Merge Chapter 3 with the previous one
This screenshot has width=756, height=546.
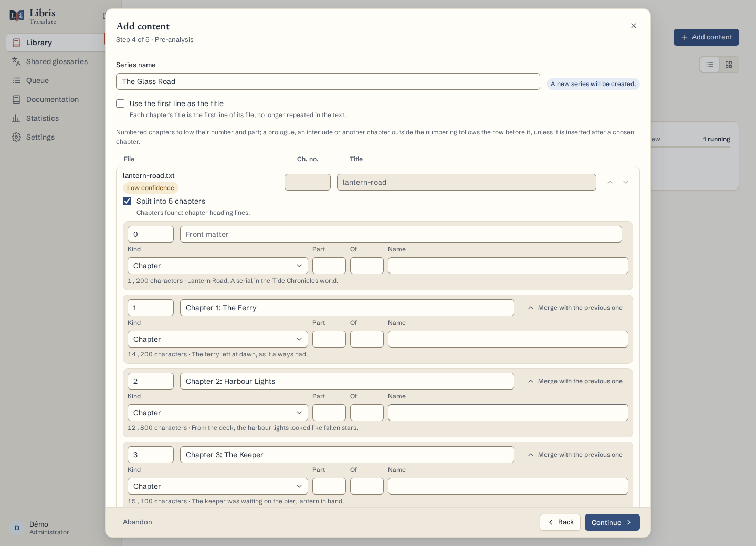(x=575, y=455)
